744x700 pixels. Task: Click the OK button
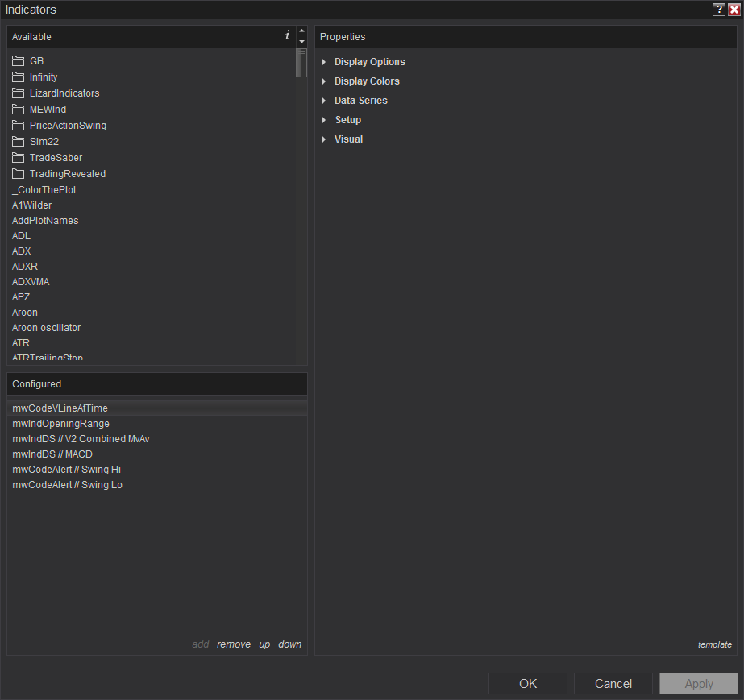tap(528, 683)
